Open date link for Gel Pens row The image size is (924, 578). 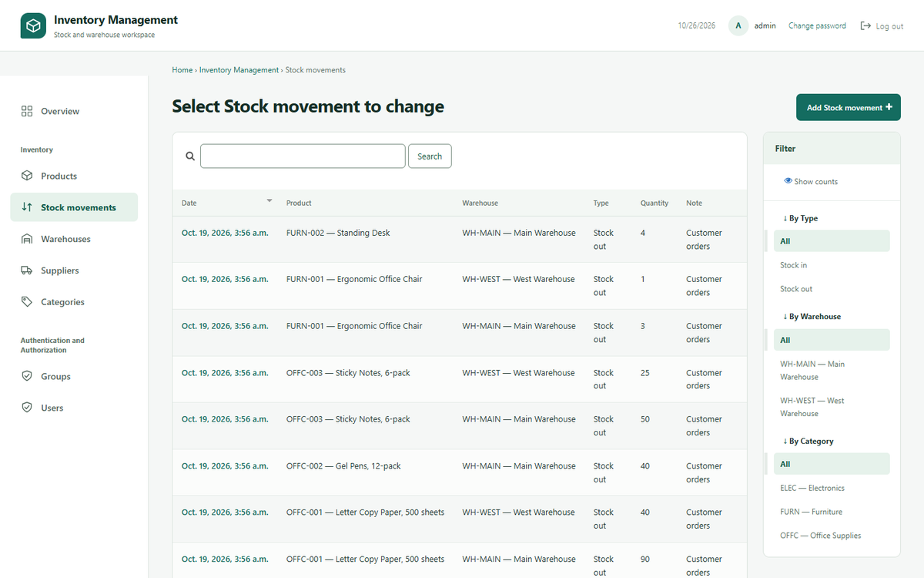pyautogui.click(x=225, y=465)
